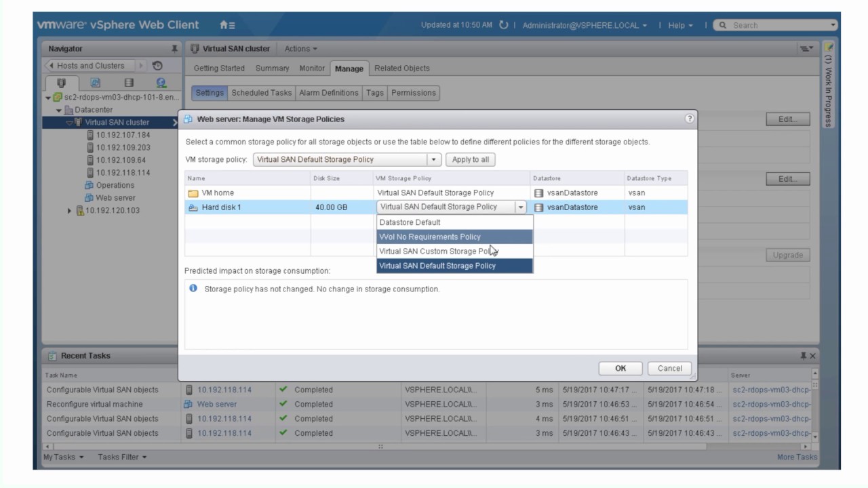Click the search magnifier icon
This screenshot has height=488, width=868.
click(x=723, y=25)
